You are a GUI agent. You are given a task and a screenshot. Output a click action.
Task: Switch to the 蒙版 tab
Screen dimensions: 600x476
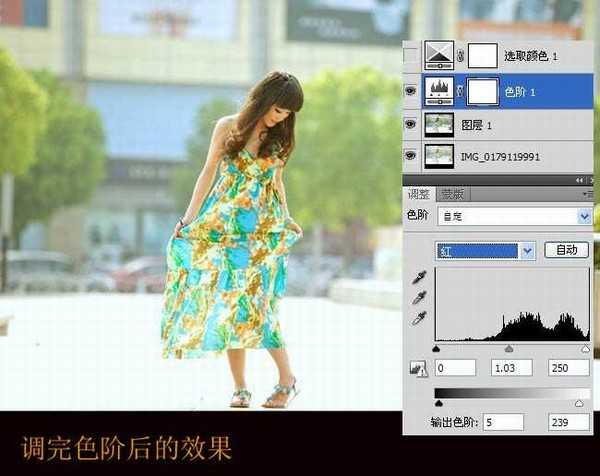pos(452,194)
